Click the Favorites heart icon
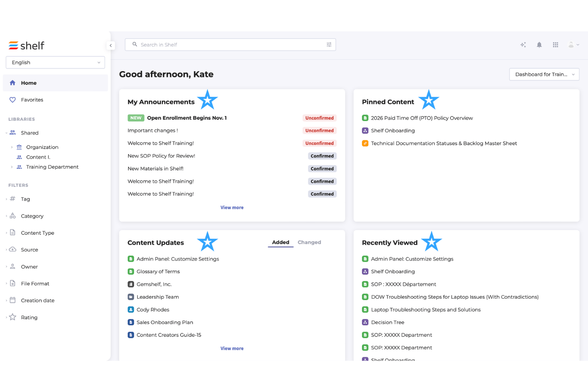 point(13,100)
